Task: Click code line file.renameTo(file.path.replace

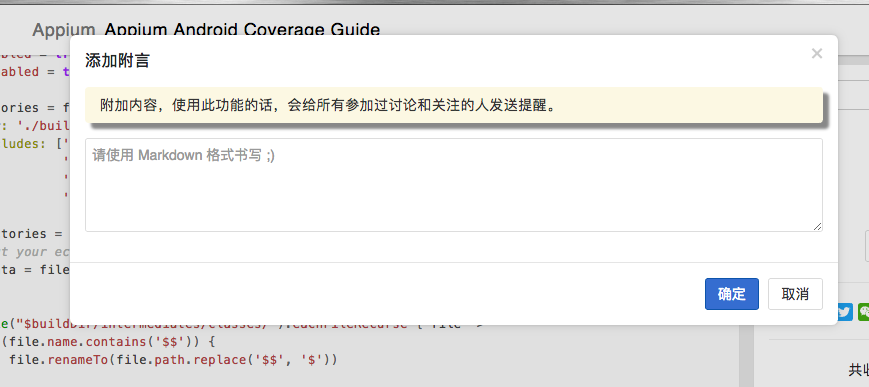Action: pyautogui.click(x=173, y=360)
